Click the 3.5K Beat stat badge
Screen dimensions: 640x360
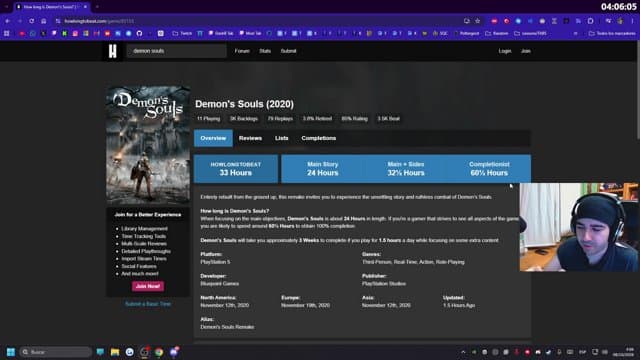point(388,119)
